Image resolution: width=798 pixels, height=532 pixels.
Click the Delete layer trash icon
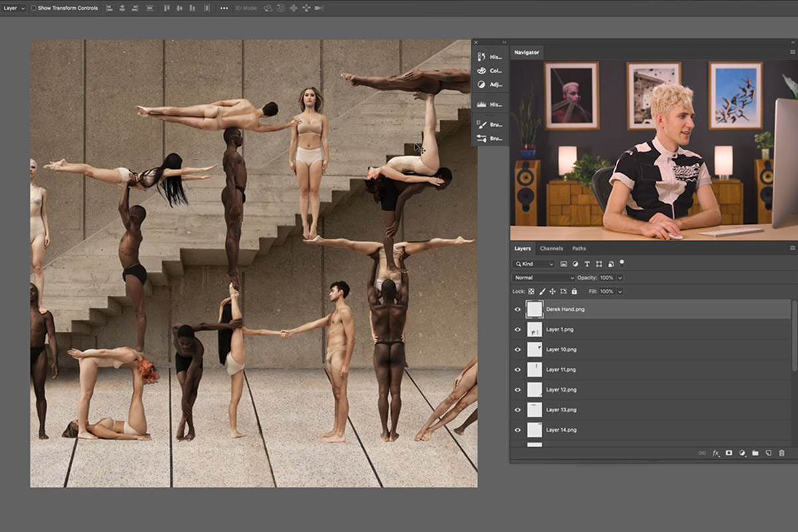[783, 453]
